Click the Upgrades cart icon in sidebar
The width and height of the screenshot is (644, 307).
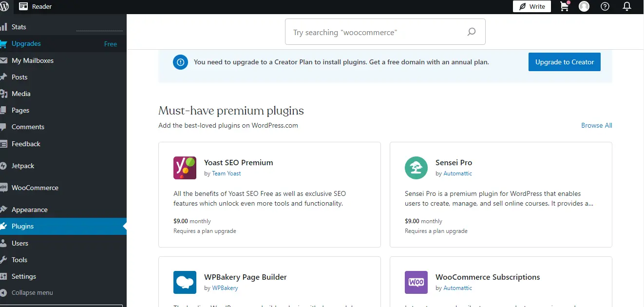pos(3,44)
